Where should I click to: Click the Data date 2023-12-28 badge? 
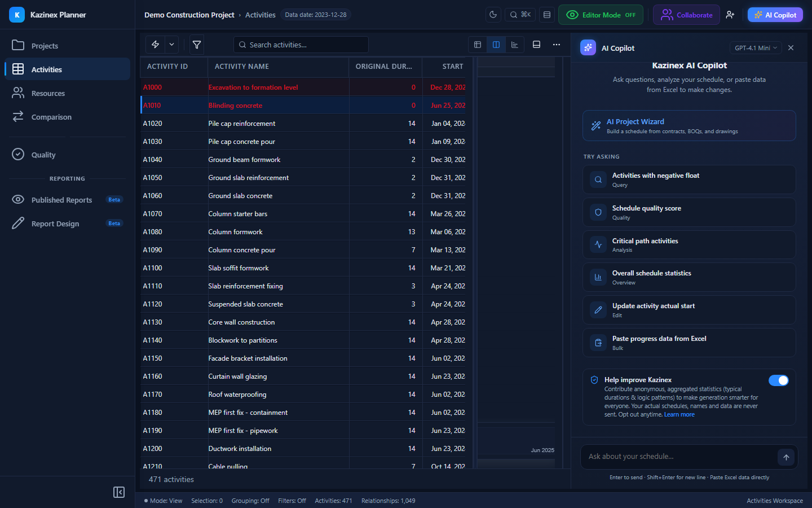316,15
